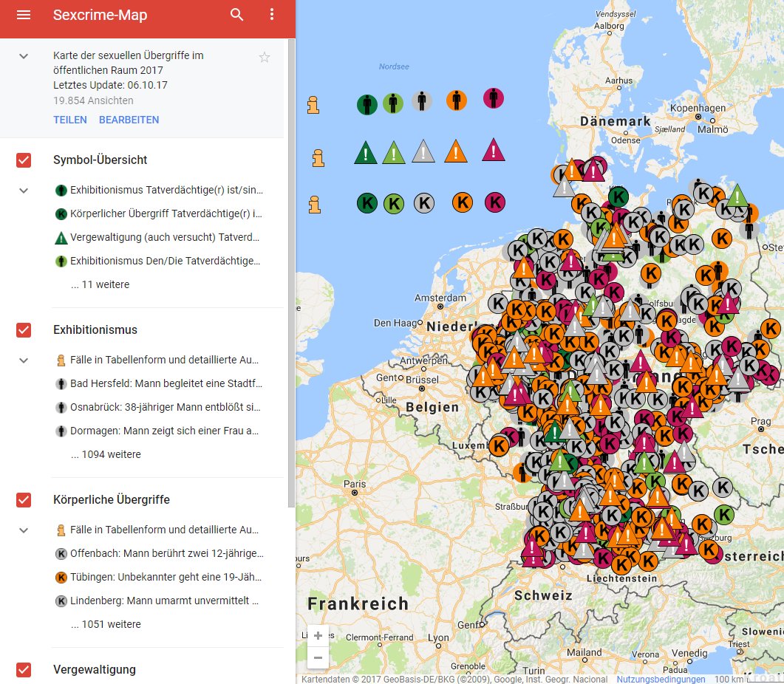784x684 pixels.
Task: Click the gray warning triangle in legend
Action: click(x=423, y=151)
